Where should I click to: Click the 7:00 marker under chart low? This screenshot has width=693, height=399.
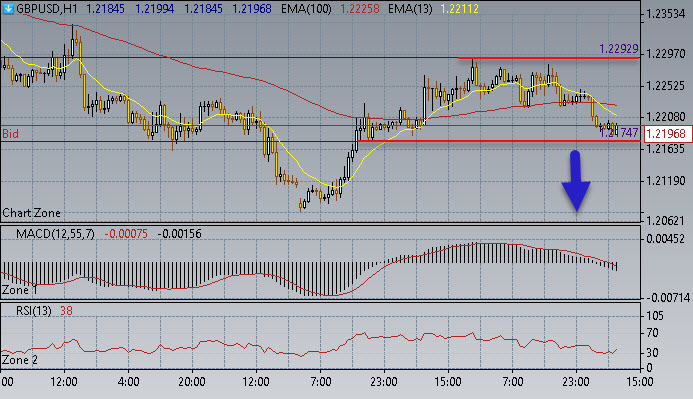tap(321, 381)
